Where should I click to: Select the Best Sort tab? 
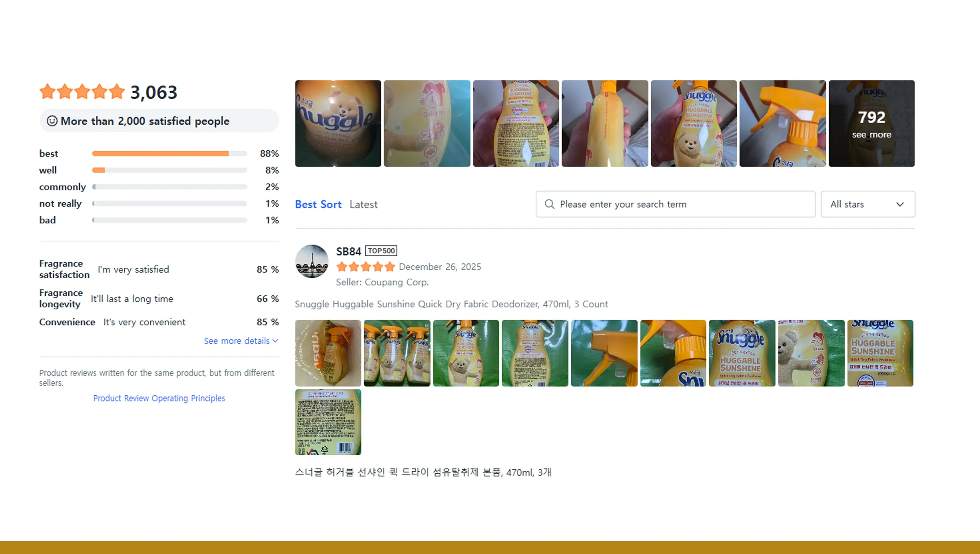(x=318, y=204)
